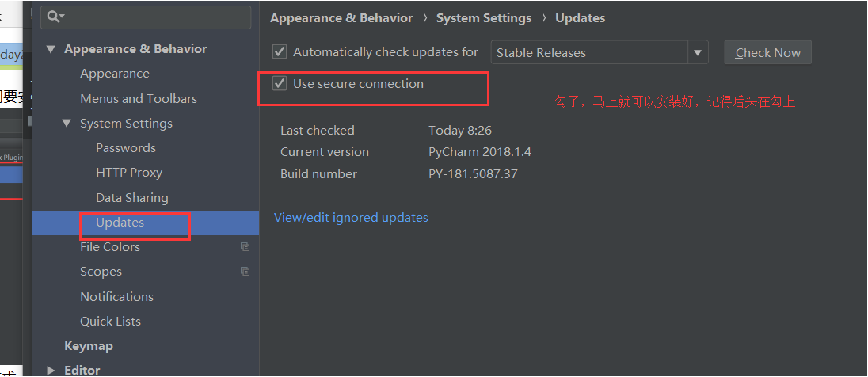The height and width of the screenshot is (377, 868).
Task: Open the HTTP Proxy settings page
Action: pyautogui.click(x=129, y=173)
